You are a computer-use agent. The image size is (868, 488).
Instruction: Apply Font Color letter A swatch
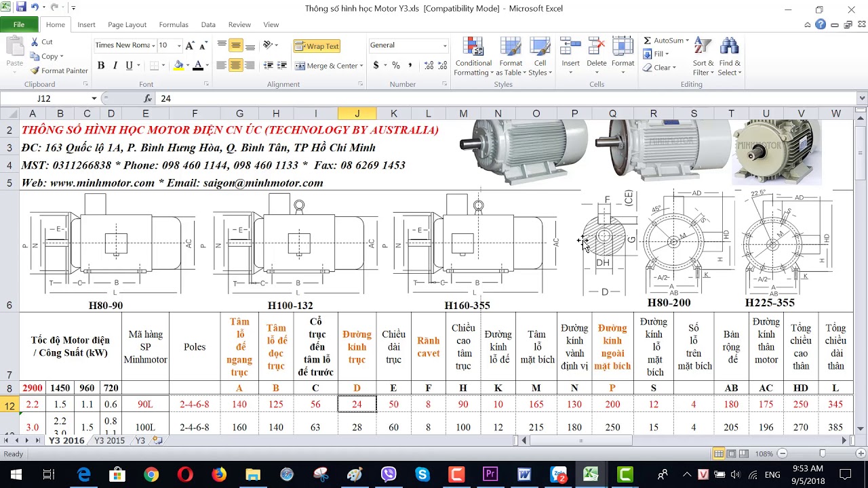pos(197,66)
